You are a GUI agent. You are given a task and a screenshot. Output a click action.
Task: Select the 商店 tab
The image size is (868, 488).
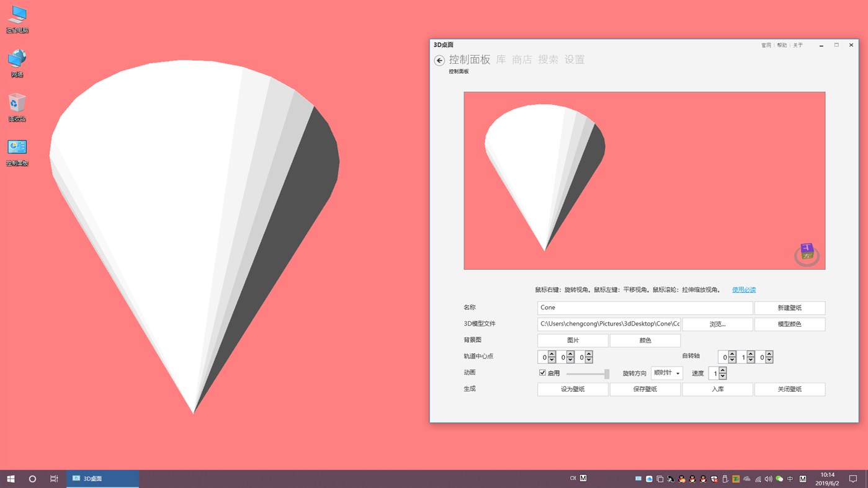(521, 60)
